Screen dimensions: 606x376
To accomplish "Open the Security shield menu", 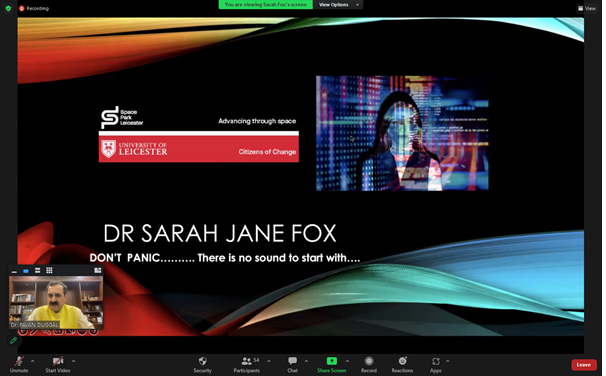I will tap(203, 364).
